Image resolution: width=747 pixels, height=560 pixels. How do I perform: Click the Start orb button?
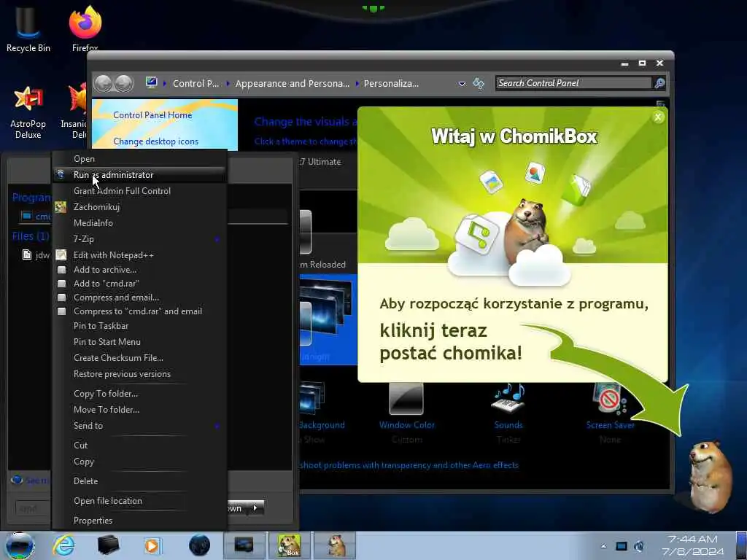click(20, 545)
